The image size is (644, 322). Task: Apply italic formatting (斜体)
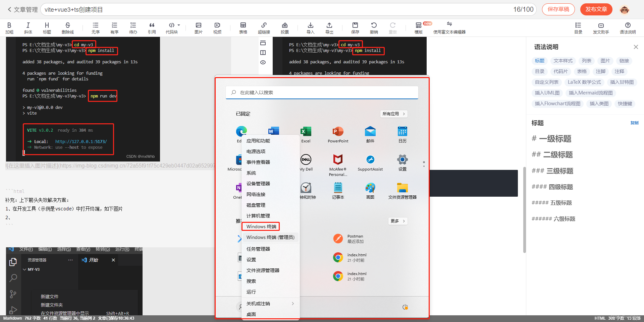coord(28,28)
